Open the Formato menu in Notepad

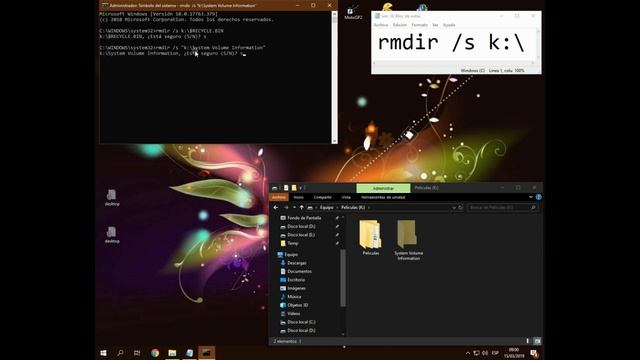(419, 25)
